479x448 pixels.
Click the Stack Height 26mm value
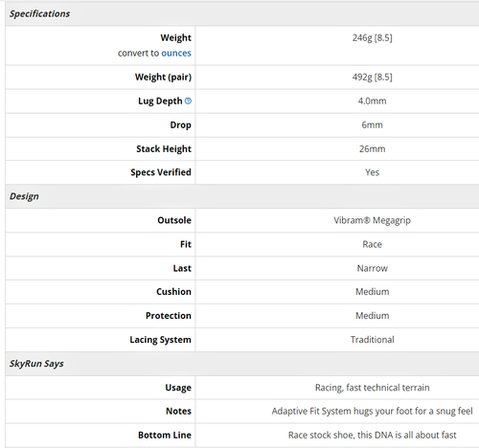373,149
